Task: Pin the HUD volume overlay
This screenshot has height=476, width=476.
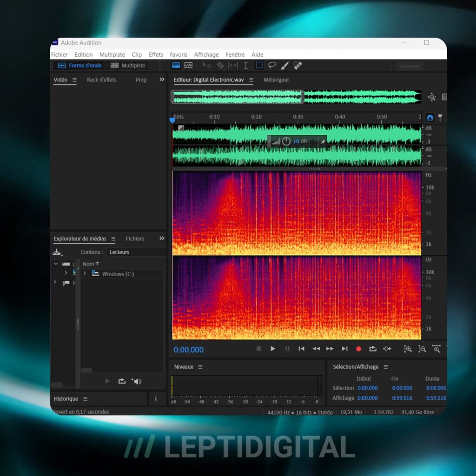Action: (x=323, y=141)
